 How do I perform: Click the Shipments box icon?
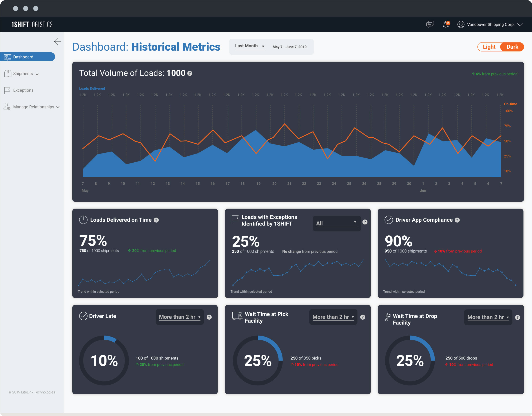tap(8, 73)
